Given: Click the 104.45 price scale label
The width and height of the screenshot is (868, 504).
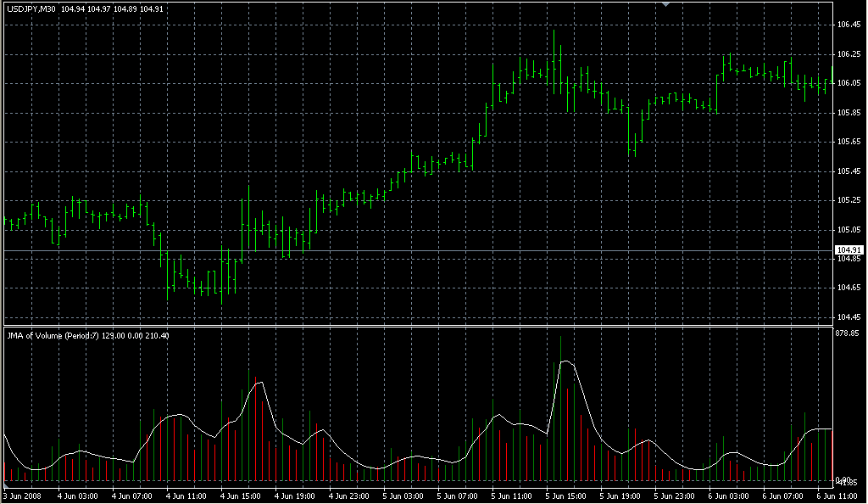Looking at the screenshot, I should (849, 316).
